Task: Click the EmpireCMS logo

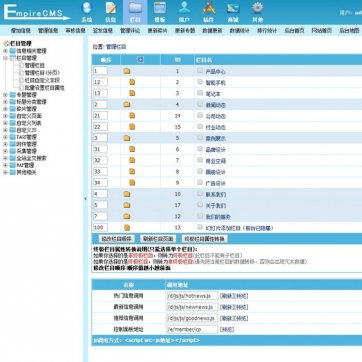Action: (x=37, y=12)
